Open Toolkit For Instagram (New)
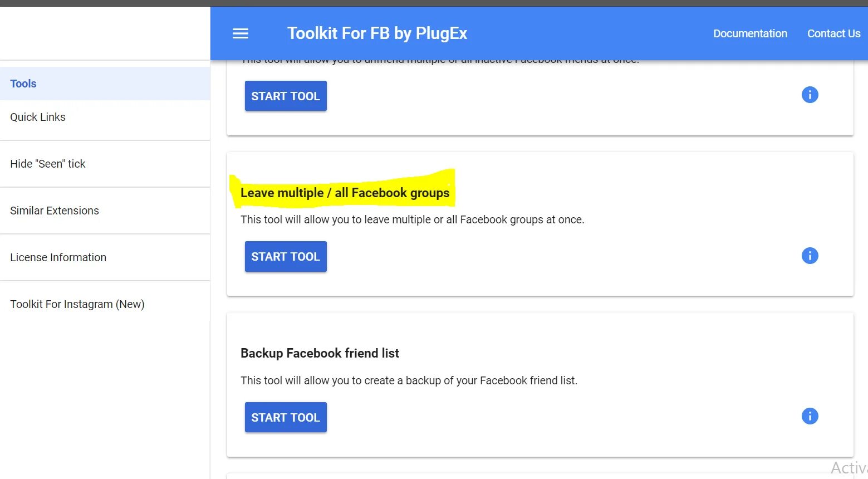 (77, 304)
